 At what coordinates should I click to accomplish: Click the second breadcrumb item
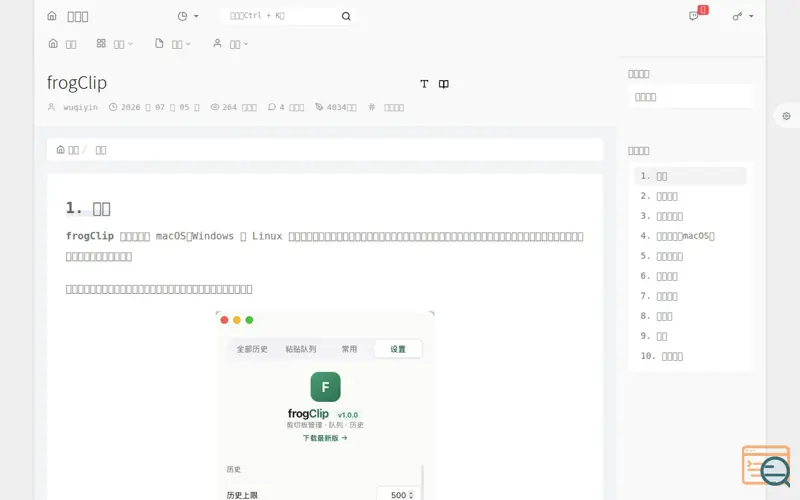click(101, 150)
